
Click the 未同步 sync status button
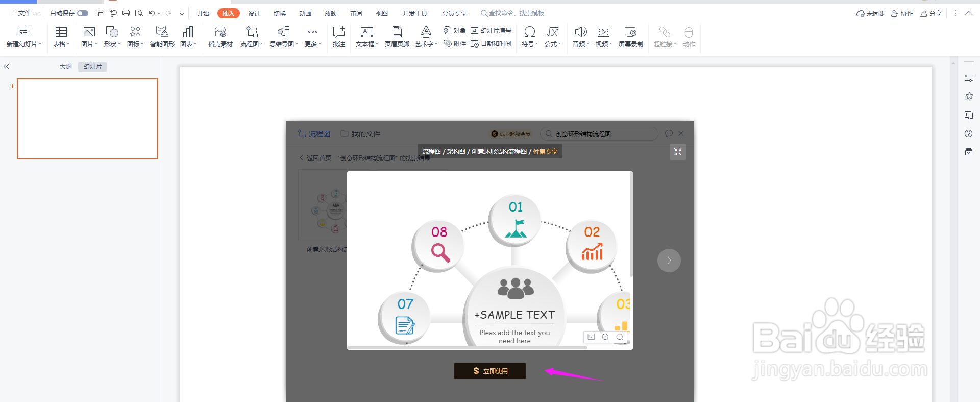tap(870, 13)
